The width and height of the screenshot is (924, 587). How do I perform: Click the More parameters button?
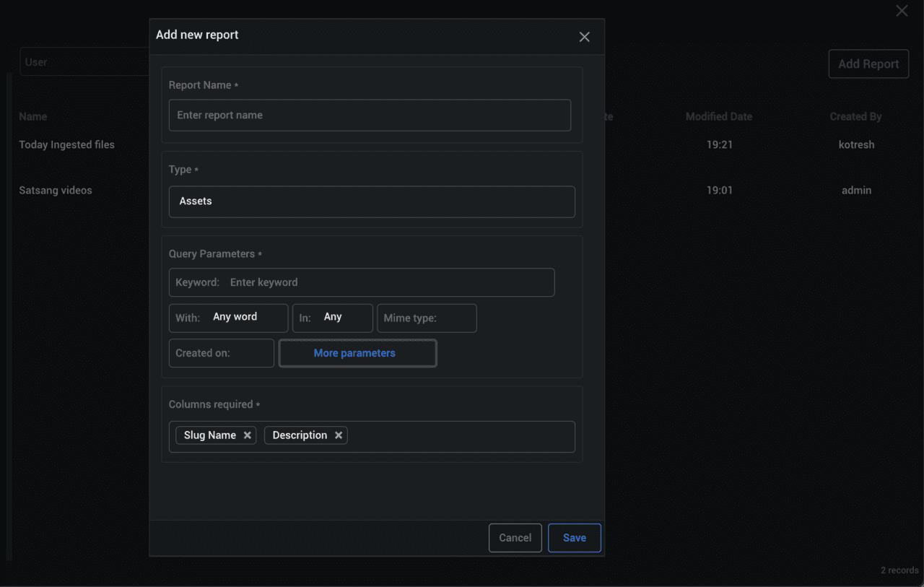tap(358, 353)
